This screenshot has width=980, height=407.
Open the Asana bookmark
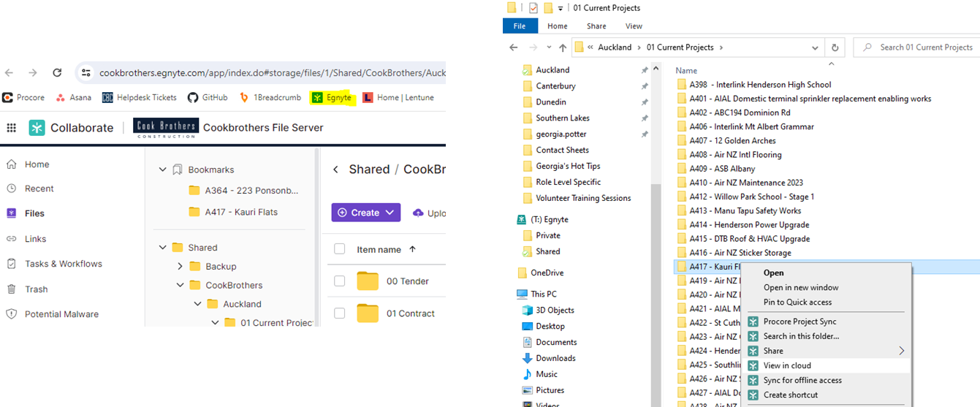click(74, 97)
